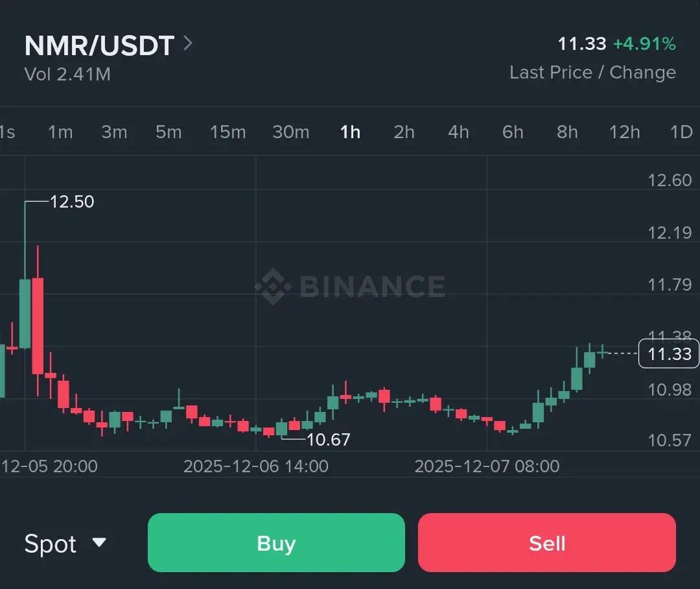Click the 11.33 current price tag on axis

tap(669, 354)
